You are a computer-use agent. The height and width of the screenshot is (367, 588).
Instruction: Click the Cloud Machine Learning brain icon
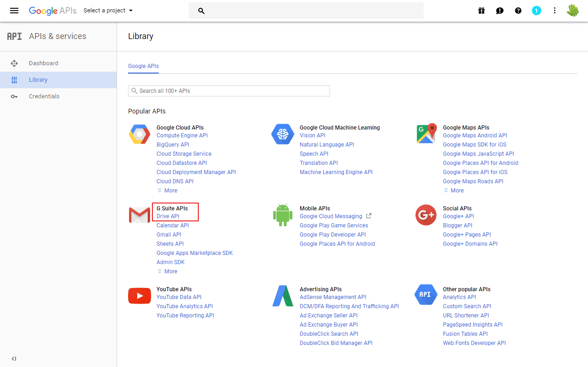(x=282, y=134)
